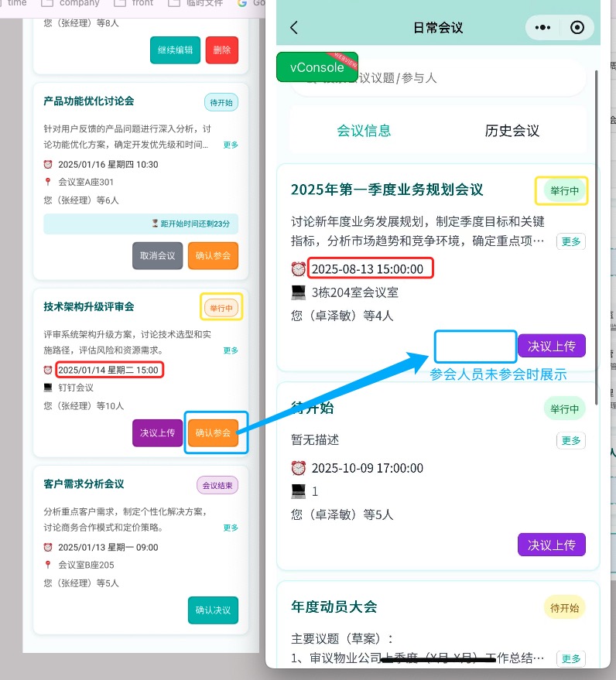Click 会议结束 badge on 客户需求分析会议
Viewport: 616px width, 680px height.
[217, 486]
